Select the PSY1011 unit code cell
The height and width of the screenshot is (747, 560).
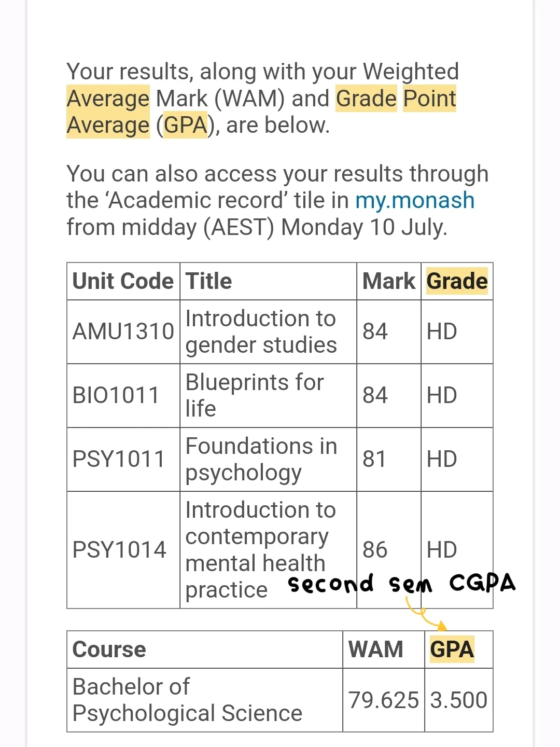[123, 459]
